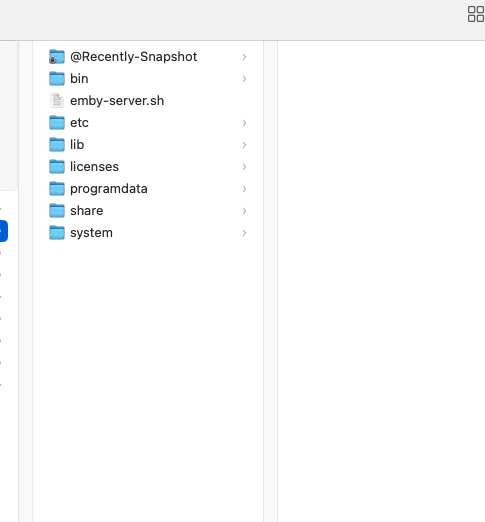
Task: Click the programdata folder icon
Action: point(57,189)
